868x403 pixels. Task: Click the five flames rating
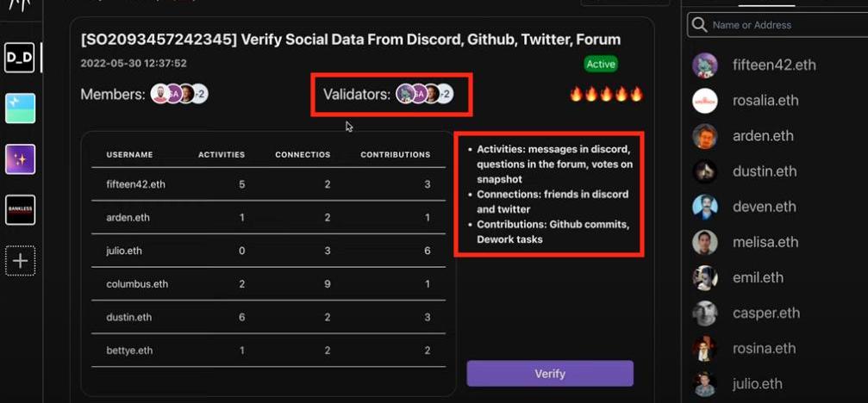pyautogui.click(x=606, y=95)
